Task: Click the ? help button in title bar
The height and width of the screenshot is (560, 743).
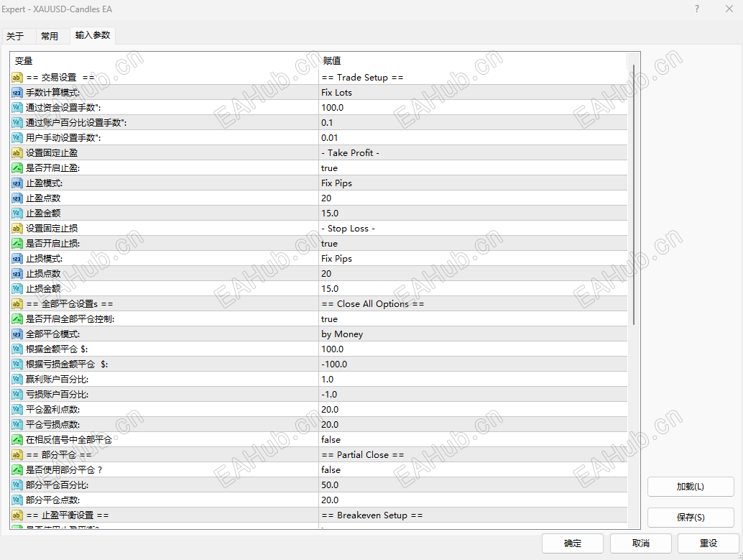Action: [x=697, y=9]
